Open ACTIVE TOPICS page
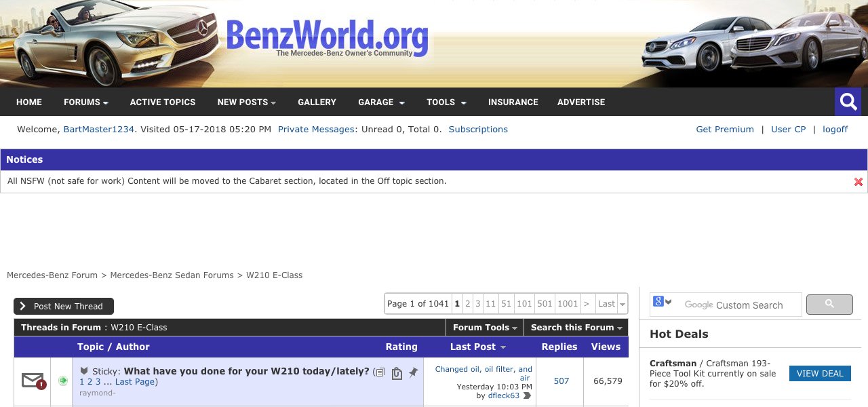The height and width of the screenshot is (407, 868). point(163,102)
